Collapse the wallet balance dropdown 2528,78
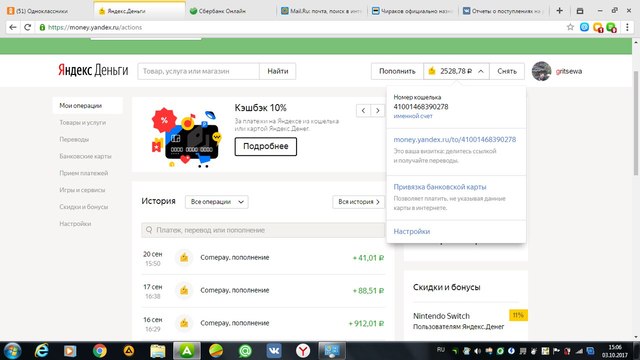640x360 pixels. pos(456,71)
